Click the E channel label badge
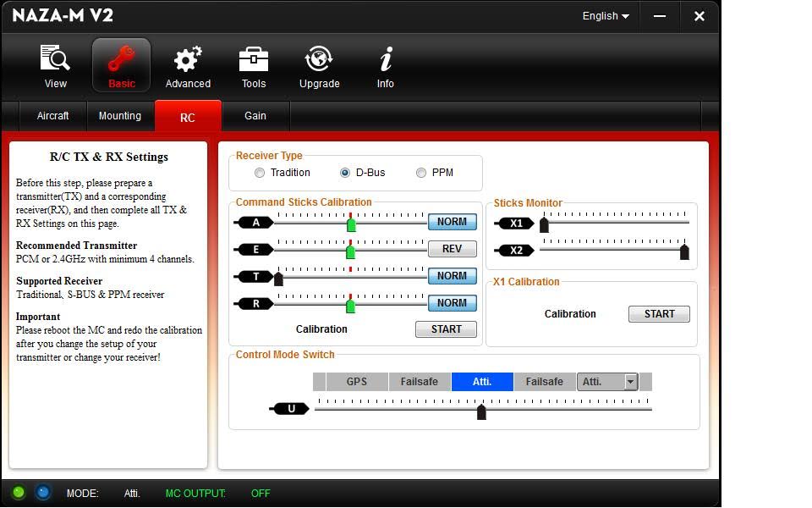Viewport: 812px width, 508px height. [x=255, y=249]
